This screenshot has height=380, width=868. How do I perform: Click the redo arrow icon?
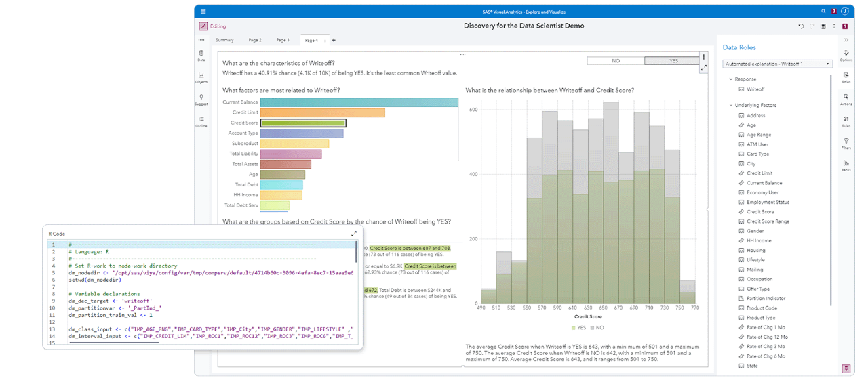(x=812, y=26)
